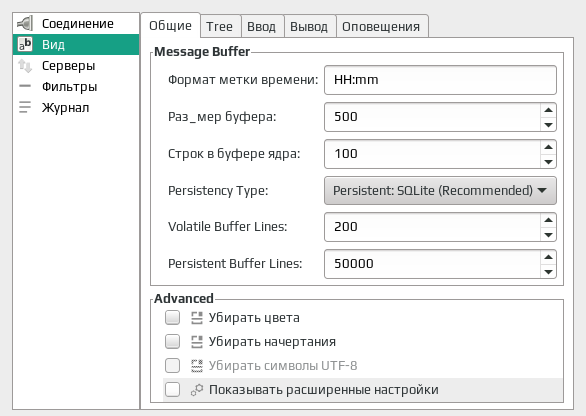The height and width of the screenshot is (416, 586).
Task: Toggle the Убирать символы UTF-8 checkbox
Action: pyautogui.click(x=172, y=366)
